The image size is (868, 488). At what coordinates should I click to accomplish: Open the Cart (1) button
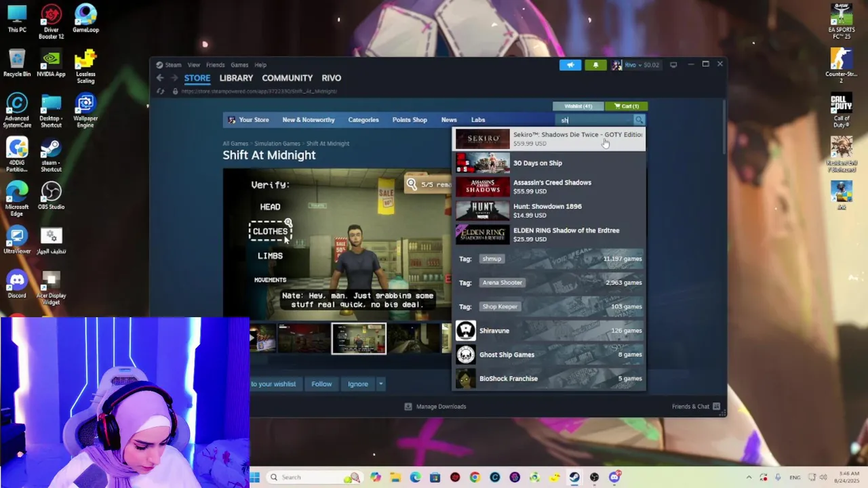(x=626, y=106)
